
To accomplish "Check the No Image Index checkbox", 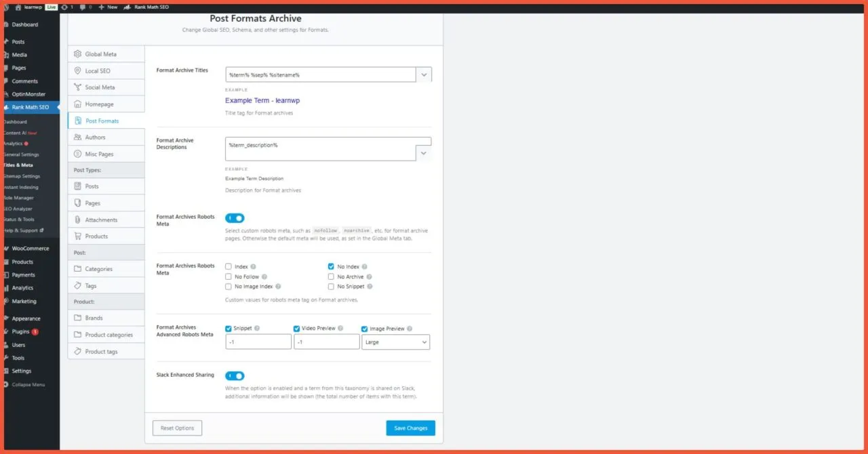I will 229,287.
